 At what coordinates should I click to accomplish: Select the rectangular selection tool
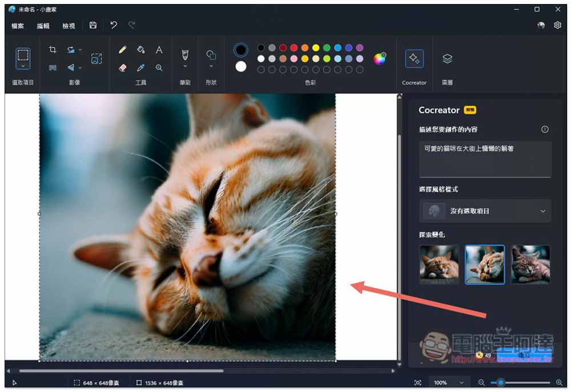click(x=23, y=55)
